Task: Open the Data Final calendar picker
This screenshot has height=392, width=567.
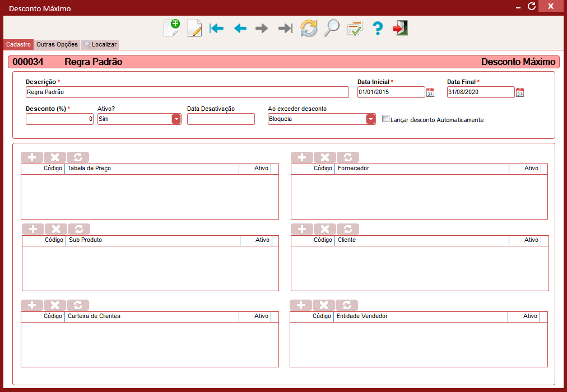Action: click(x=519, y=92)
